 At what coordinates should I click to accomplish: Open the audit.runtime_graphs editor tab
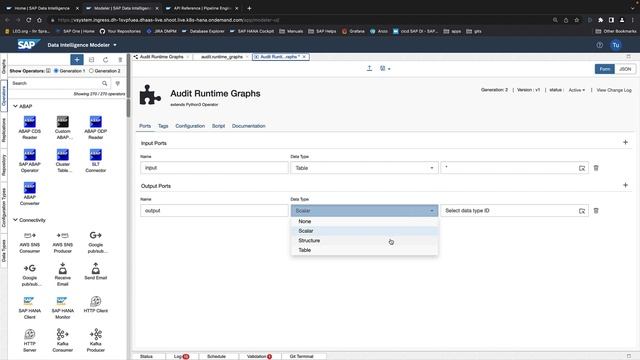[222, 57]
